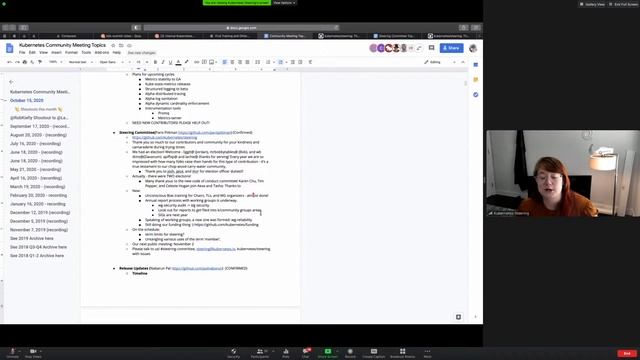Open the line spacing options

(x=258, y=62)
